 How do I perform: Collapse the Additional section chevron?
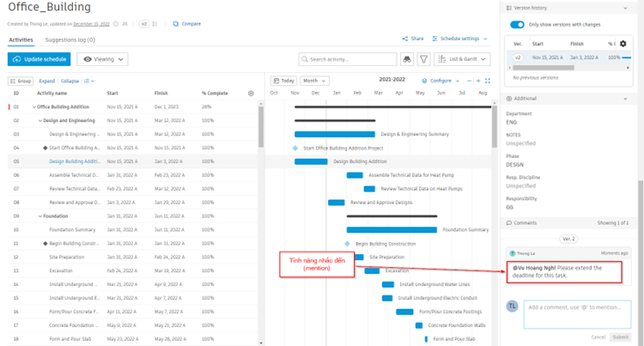click(x=625, y=99)
